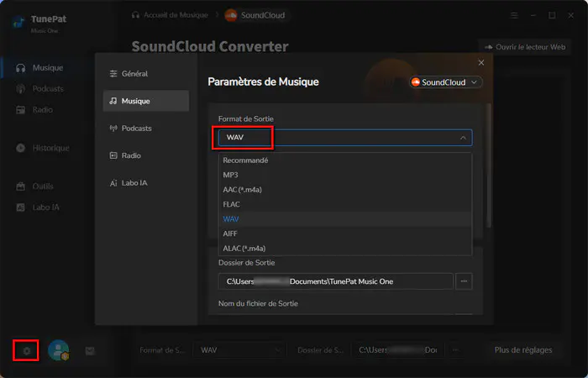
Task: Click Ouvrir le lecteur Web button
Action: coord(524,47)
